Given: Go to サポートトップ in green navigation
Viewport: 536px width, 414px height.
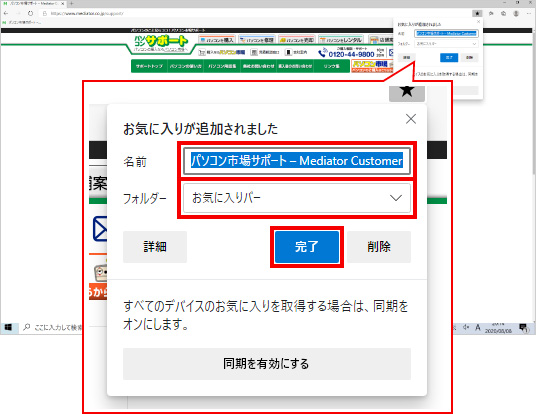Looking at the screenshot, I should click(x=149, y=66).
